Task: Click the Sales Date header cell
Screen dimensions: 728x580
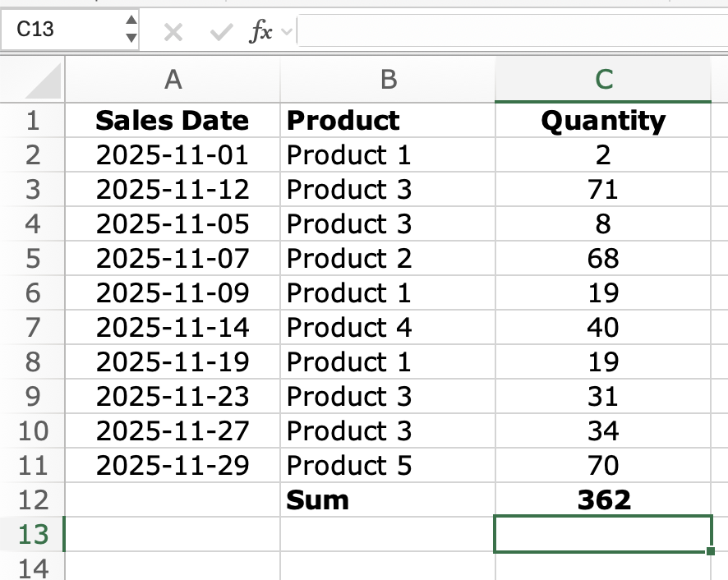Action: [x=173, y=121]
